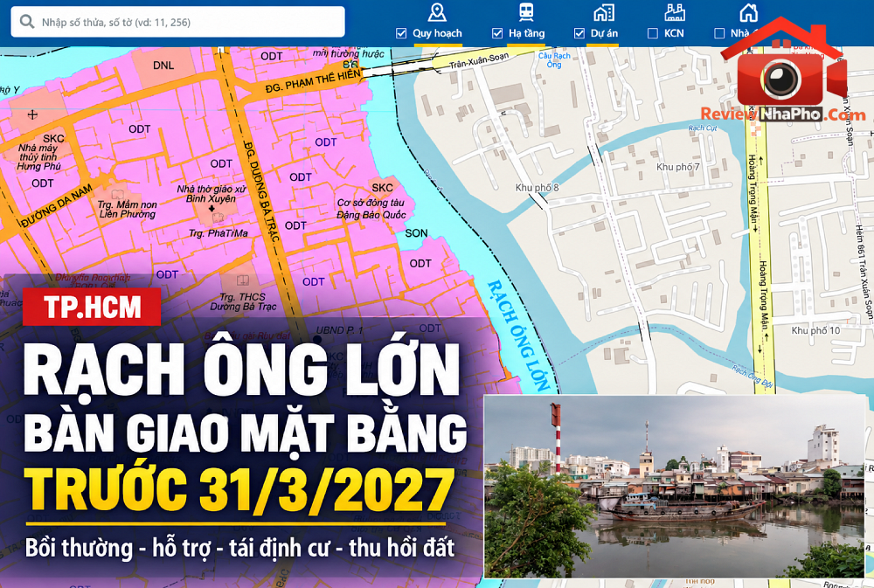Uncheck the Dự án checkbox

[579, 33]
